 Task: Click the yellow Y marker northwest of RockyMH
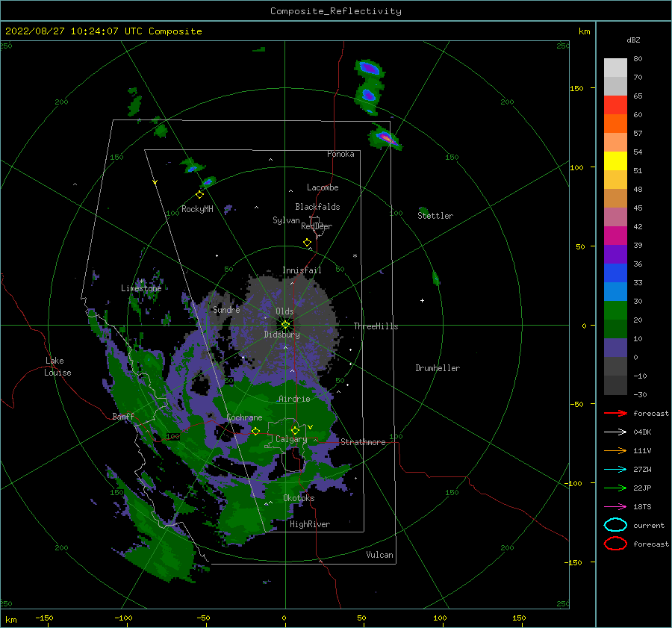(155, 182)
